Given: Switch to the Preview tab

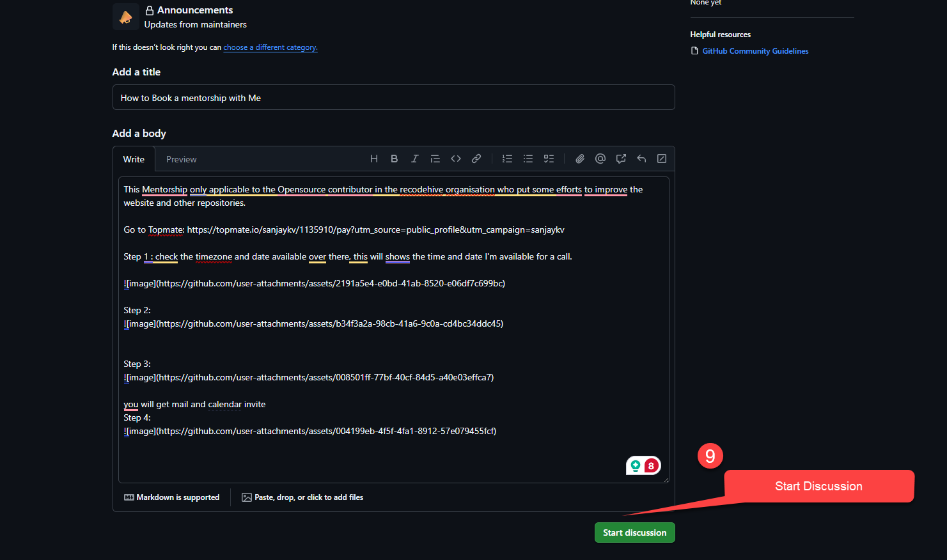Looking at the screenshot, I should pyautogui.click(x=182, y=159).
